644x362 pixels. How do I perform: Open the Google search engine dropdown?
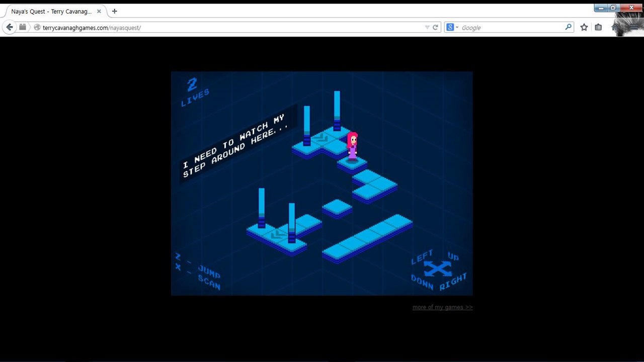[x=452, y=27]
